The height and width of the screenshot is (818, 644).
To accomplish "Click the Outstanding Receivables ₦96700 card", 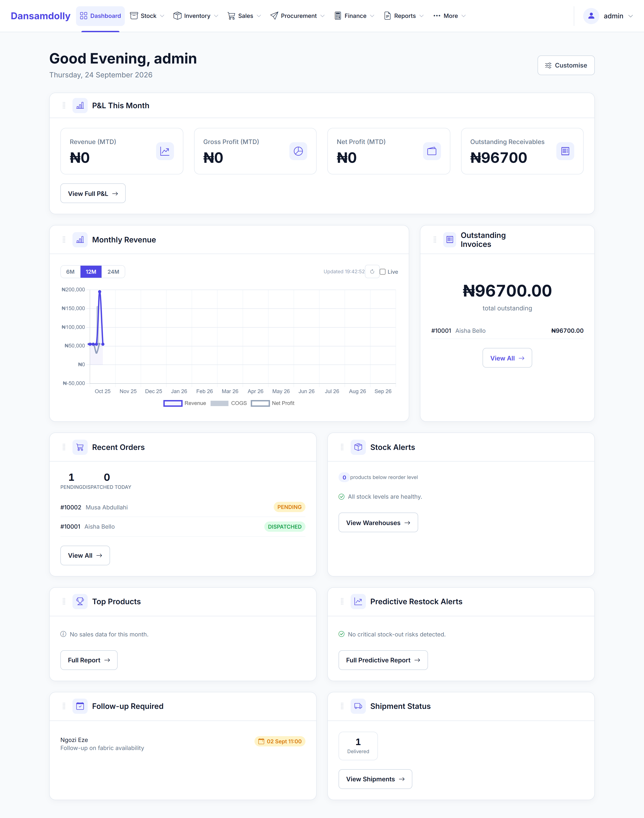I will pyautogui.click(x=522, y=151).
